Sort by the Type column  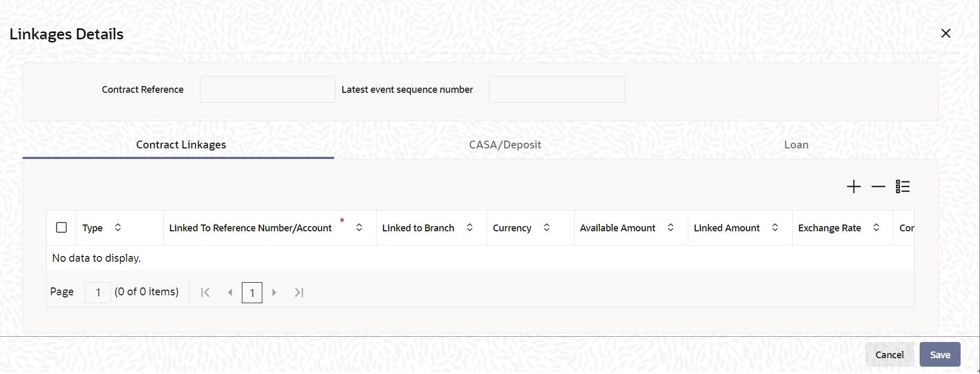pyautogui.click(x=118, y=228)
